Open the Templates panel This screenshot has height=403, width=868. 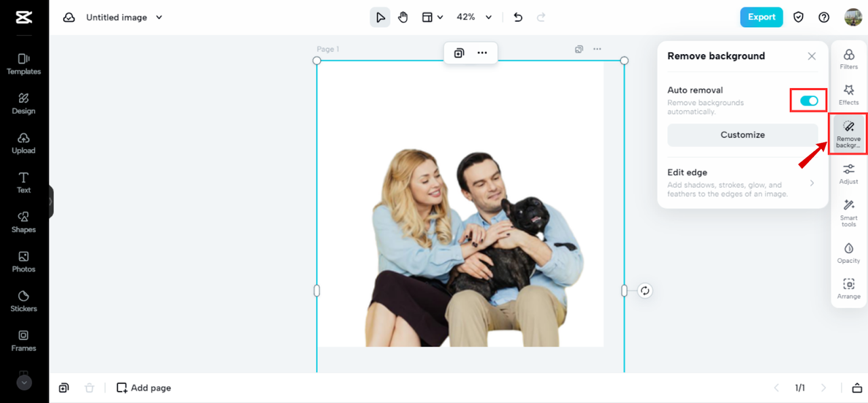[24, 64]
